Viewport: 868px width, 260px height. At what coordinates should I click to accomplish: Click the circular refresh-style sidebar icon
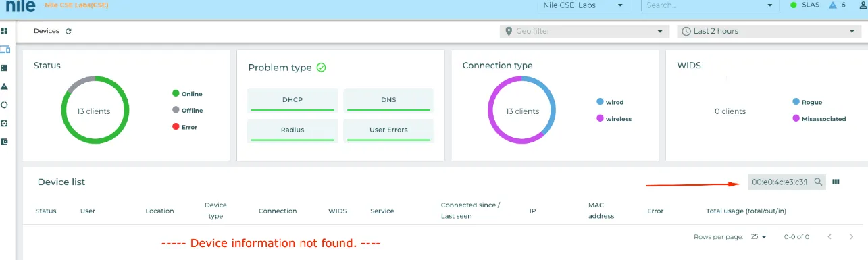pyautogui.click(x=4, y=105)
